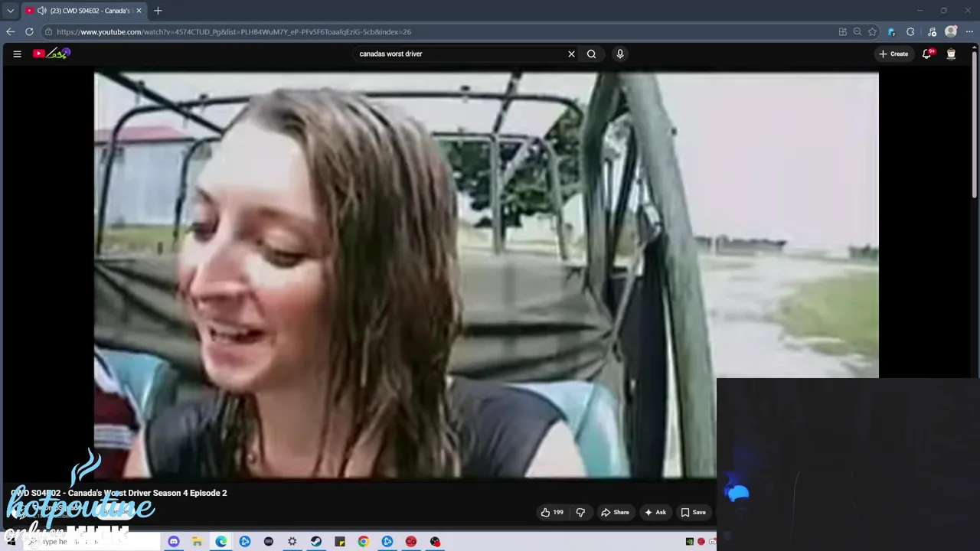Open the blue extension icon in toolbar
The image size is (980, 551).
click(891, 31)
